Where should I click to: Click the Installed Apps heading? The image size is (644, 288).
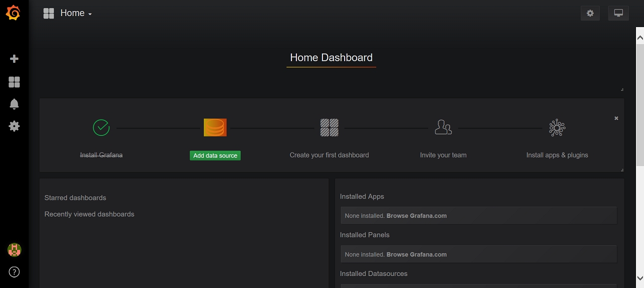(x=362, y=197)
